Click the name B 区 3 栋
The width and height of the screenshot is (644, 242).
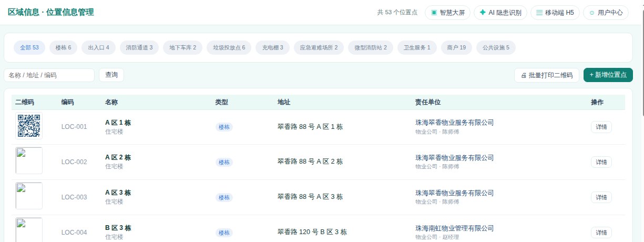pyautogui.click(x=118, y=228)
